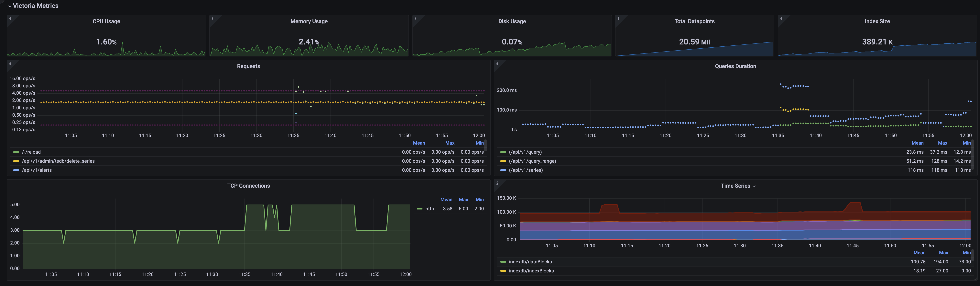The height and width of the screenshot is (286, 980).
Task: Click the Memory Usage panel info icon
Action: pos(213,19)
